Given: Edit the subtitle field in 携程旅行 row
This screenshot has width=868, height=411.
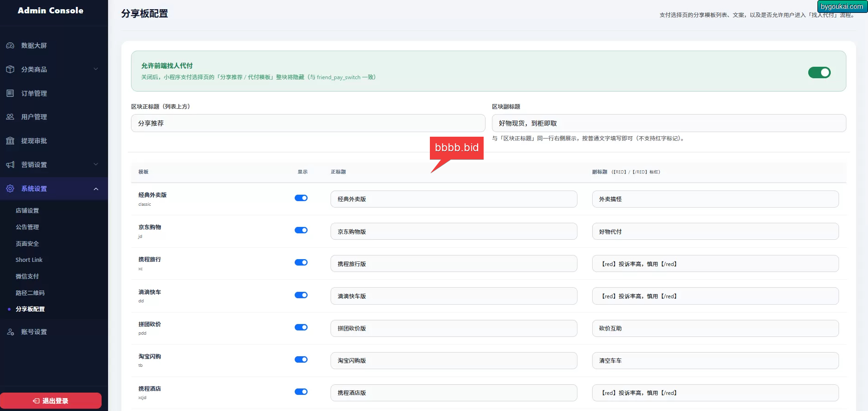Looking at the screenshot, I should pos(715,264).
